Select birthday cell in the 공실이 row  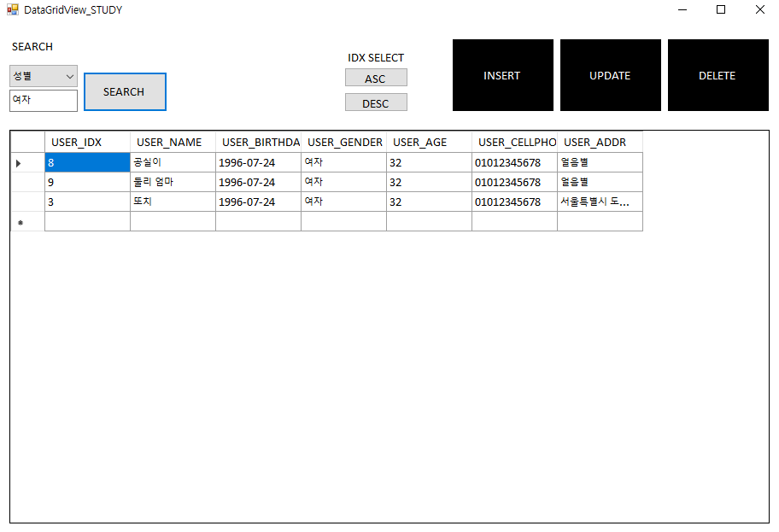[x=258, y=162]
